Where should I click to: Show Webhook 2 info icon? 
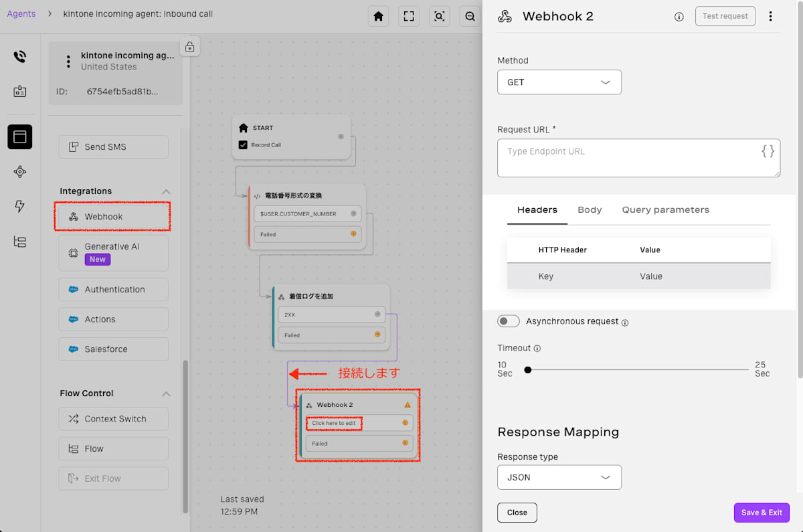pyautogui.click(x=679, y=17)
